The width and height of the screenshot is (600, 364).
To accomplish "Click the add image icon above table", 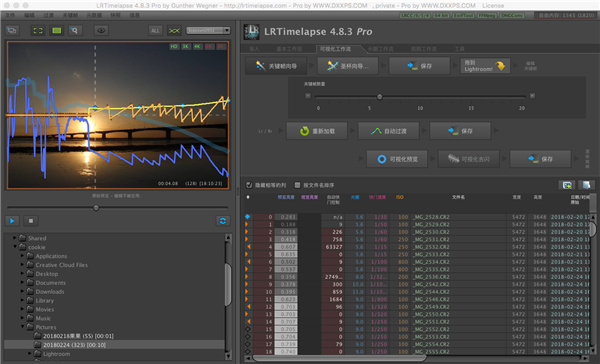I will click(x=567, y=185).
